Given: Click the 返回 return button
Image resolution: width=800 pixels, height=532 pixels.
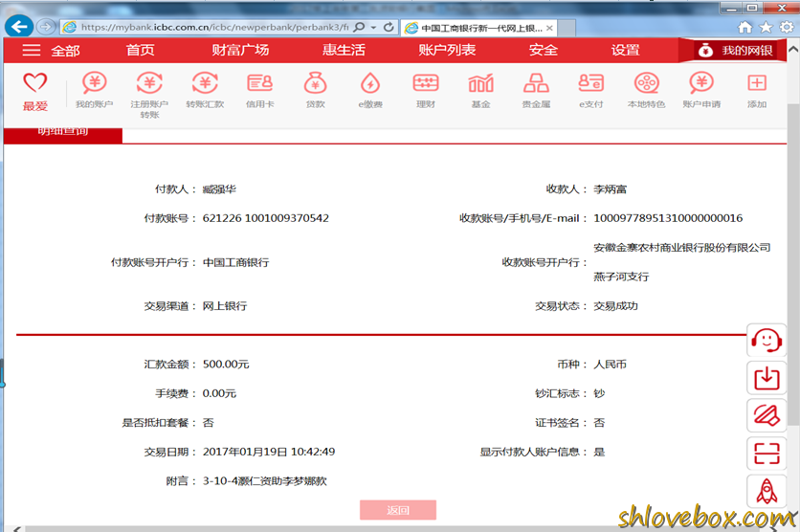Looking at the screenshot, I should pos(398,510).
